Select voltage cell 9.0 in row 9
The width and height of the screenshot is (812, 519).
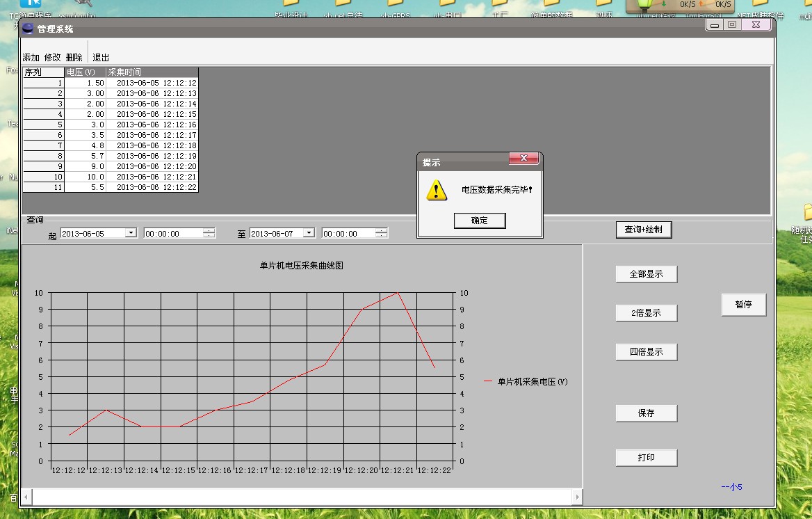point(86,166)
